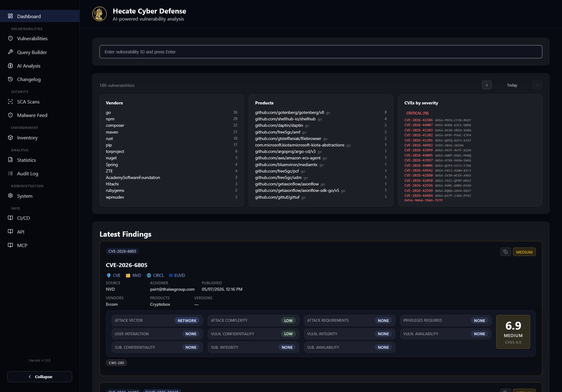Select the github.com/gotenberg/gotenberg/v8 product
This screenshot has width=562, height=392.
(321, 112)
